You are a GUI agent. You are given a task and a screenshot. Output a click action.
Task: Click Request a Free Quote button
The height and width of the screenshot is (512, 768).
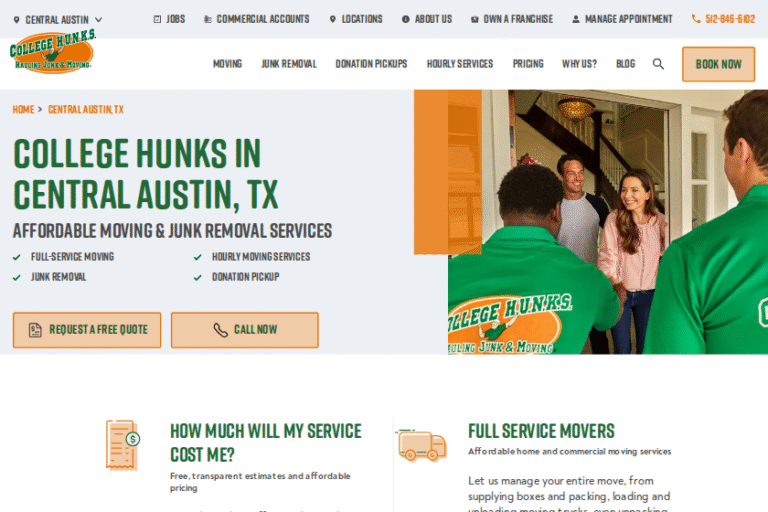[x=87, y=330]
